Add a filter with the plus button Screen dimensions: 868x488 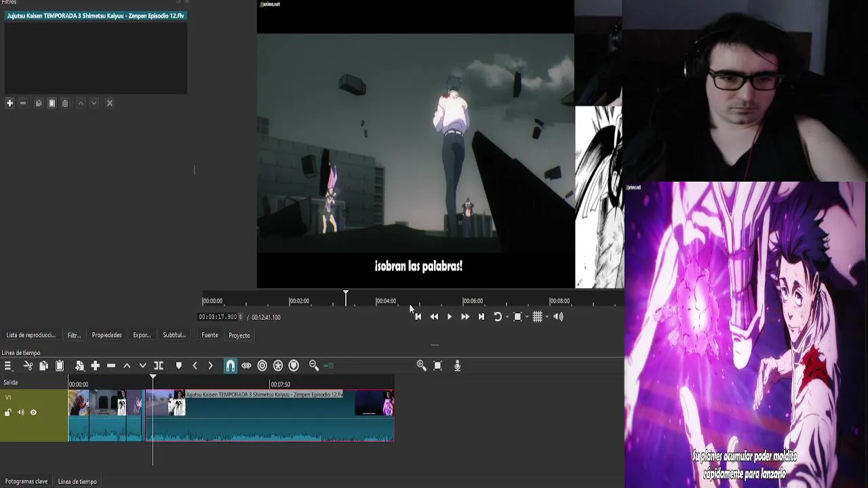[x=9, y=103]
